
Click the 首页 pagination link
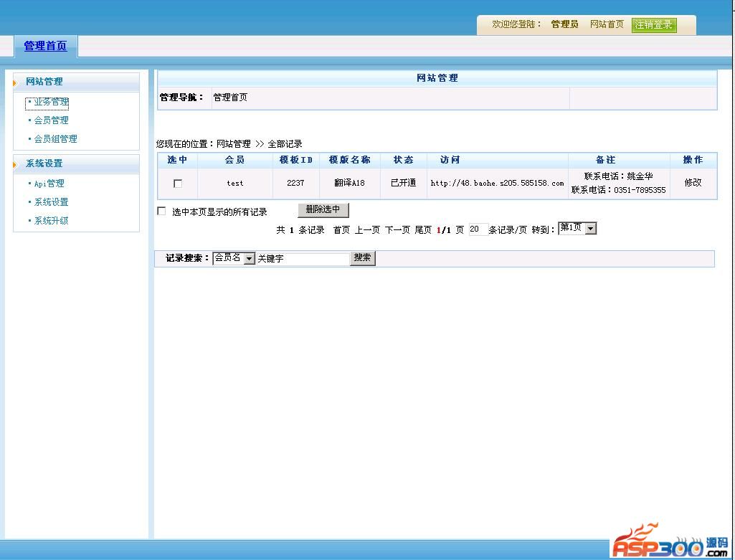[x=341, y=229]
